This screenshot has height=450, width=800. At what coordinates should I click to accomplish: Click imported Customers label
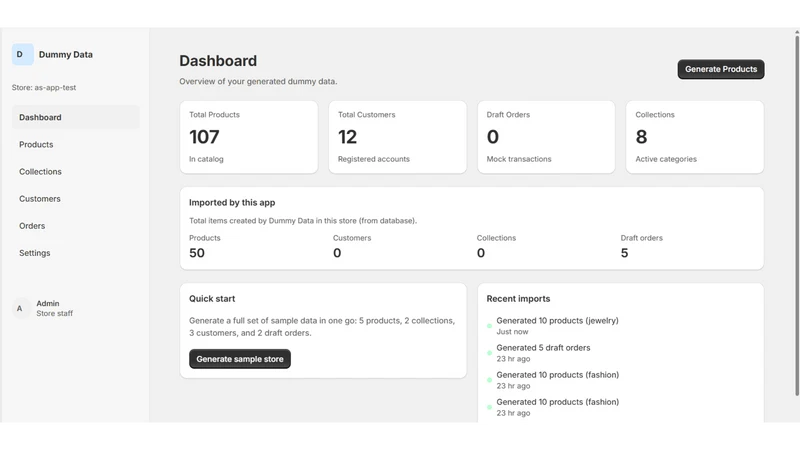click(352, 238)
